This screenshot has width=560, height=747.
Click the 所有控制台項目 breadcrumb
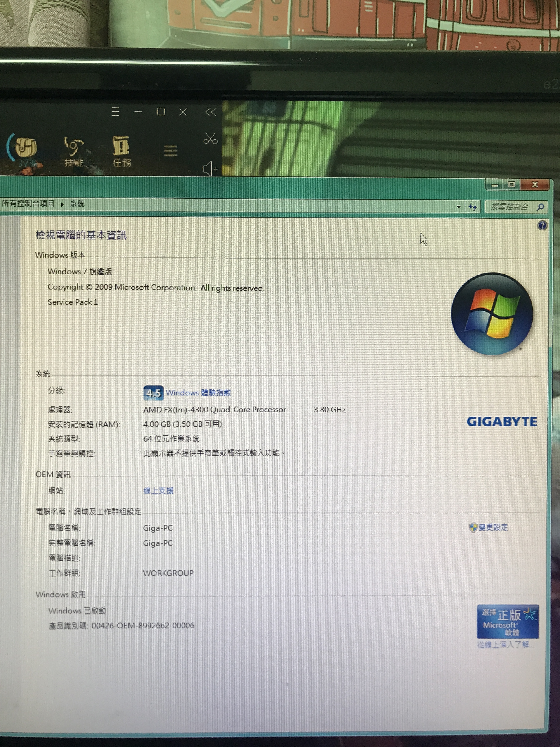(x=28, y=203)
